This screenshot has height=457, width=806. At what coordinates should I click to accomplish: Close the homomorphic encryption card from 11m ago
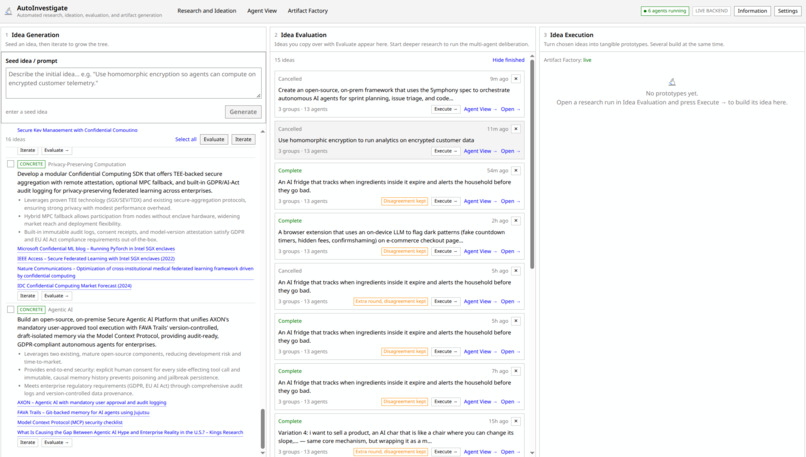click(516, 129)
